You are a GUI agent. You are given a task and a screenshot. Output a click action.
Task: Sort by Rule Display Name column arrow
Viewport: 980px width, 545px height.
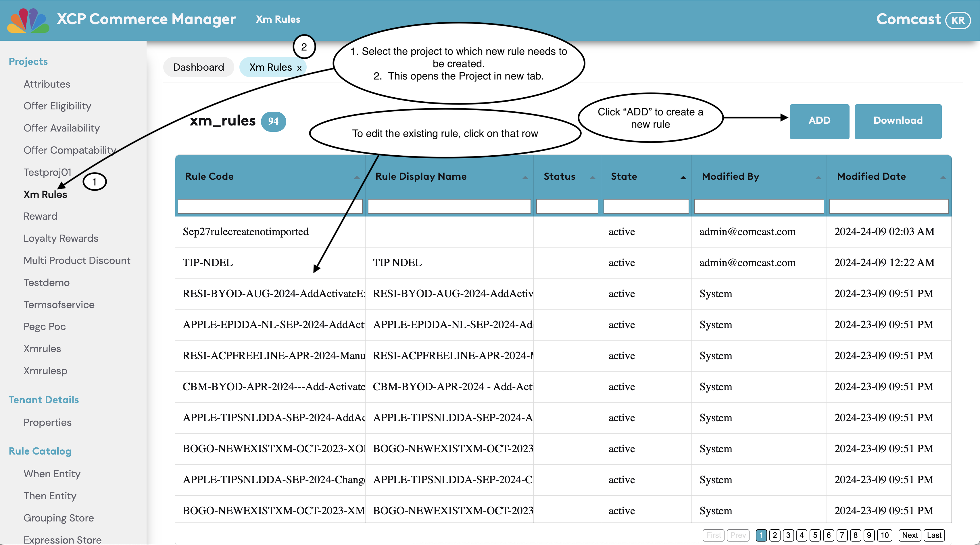pyautogui.click(x=525, y=177)
